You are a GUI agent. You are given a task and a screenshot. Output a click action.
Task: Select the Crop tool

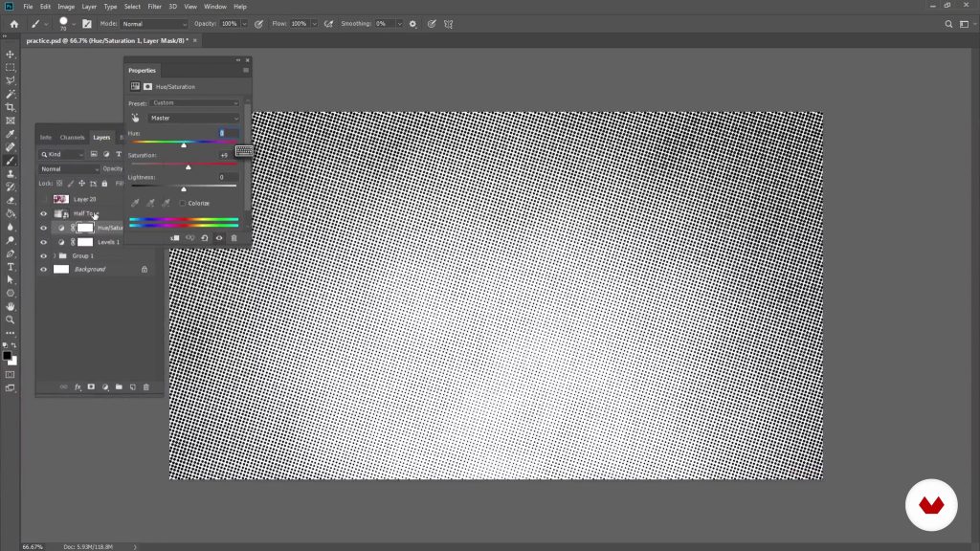11,107
